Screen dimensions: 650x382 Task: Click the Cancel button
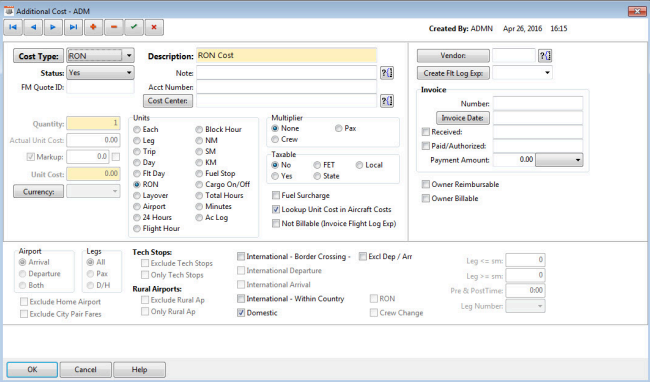click(85, 370)
